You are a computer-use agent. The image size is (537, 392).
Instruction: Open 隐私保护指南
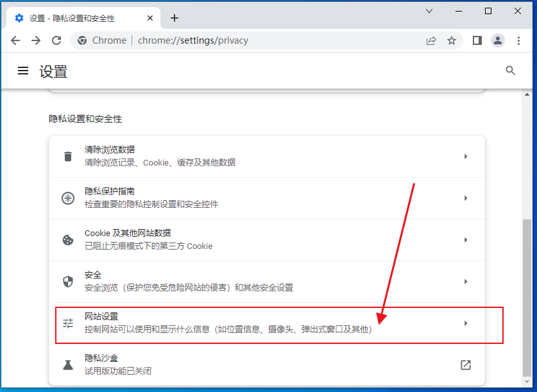coord(267,198)
